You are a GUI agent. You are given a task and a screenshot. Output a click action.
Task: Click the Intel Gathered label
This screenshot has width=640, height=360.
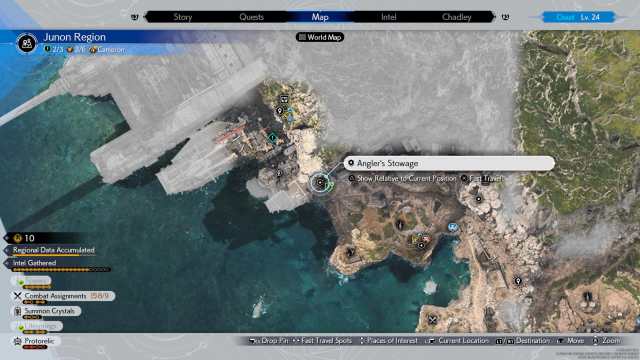point(34,263)
